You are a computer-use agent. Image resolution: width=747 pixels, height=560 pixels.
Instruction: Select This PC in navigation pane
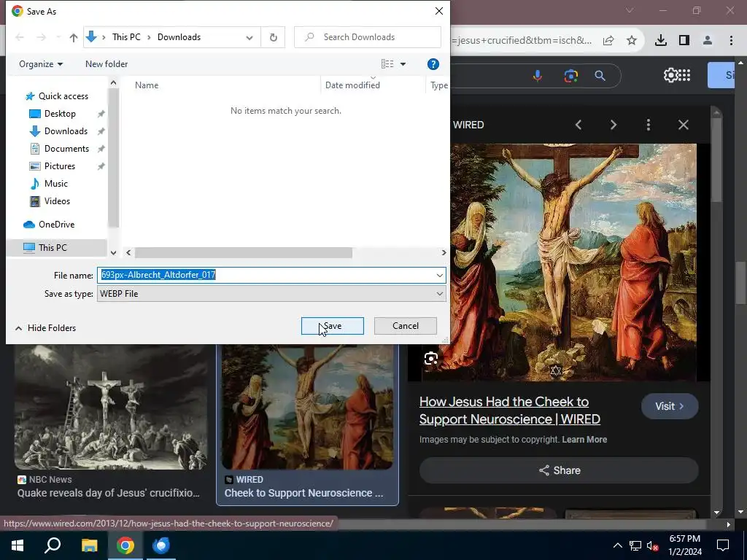point(53,248)
